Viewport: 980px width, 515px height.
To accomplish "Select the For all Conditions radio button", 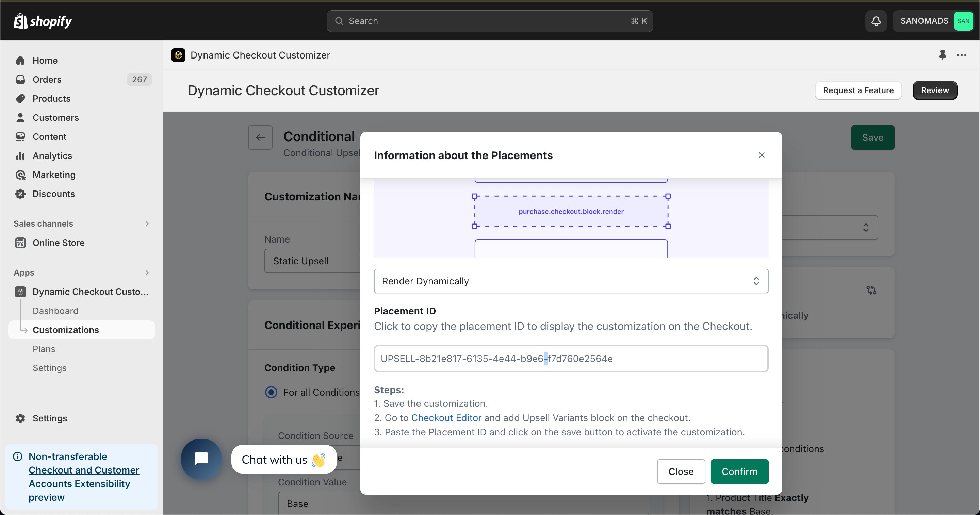I will 271,392.
